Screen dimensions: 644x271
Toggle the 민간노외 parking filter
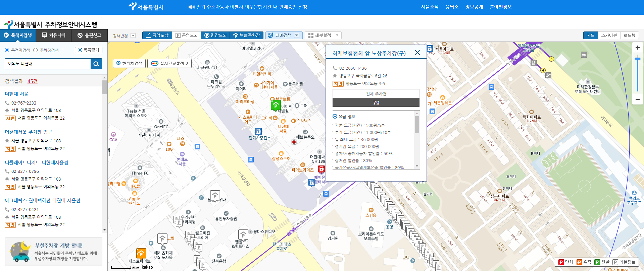pos(215,35)
